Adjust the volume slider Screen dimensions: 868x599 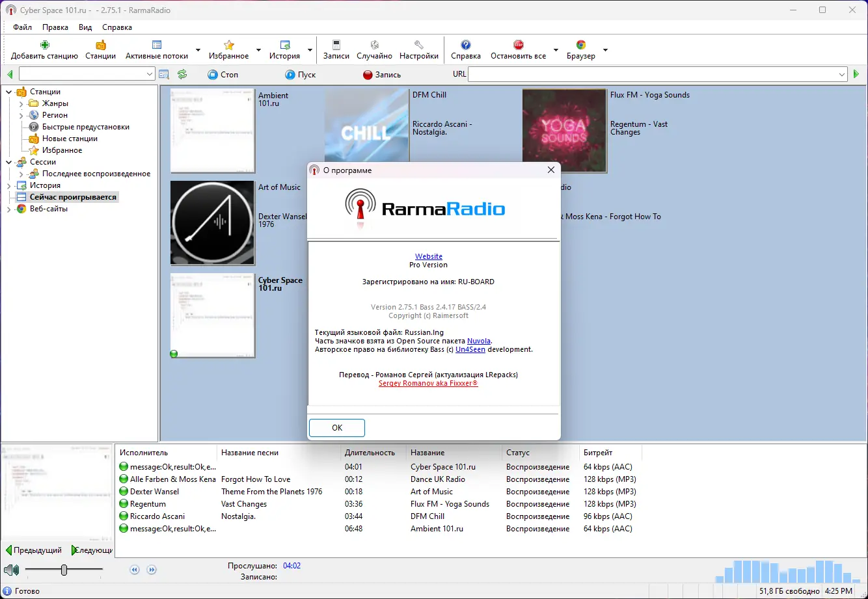point(63,570)
